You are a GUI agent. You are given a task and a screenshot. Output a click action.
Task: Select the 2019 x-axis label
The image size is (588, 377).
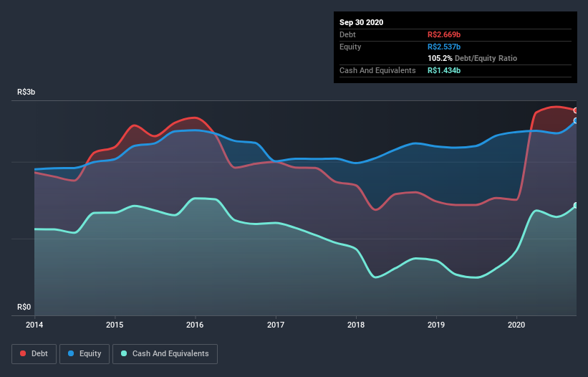(x=436, y=325)
